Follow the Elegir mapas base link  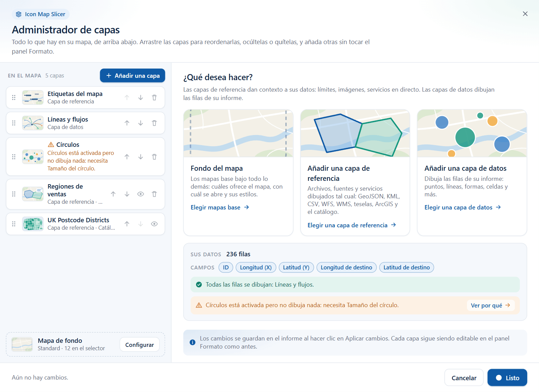pyautogui.click(x=220, y=207)
